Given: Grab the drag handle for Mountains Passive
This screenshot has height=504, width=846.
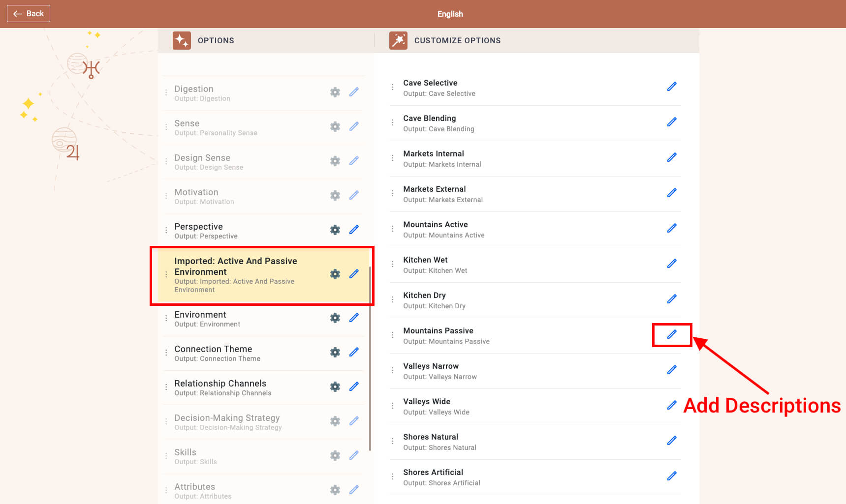Looking at the screenshot, I should [x=392, y=335].
